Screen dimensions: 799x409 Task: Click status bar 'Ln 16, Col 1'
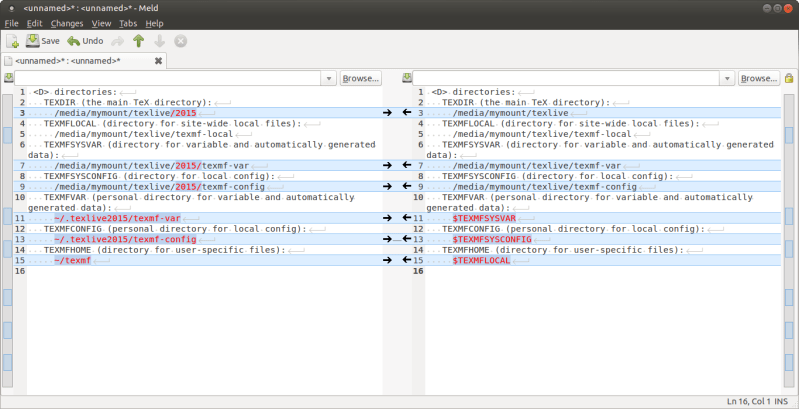(x=749, y=402)
